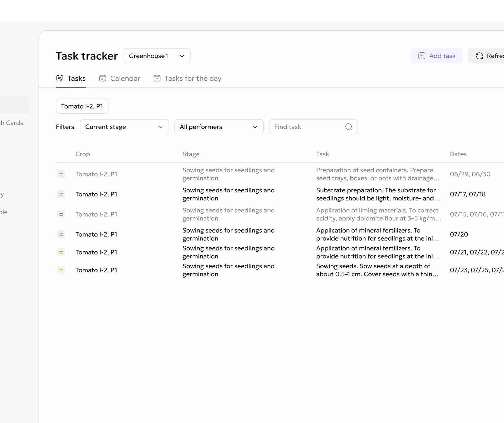Click the Refresh button
Viewport: 504px width, 423px height.
[486, 56]
